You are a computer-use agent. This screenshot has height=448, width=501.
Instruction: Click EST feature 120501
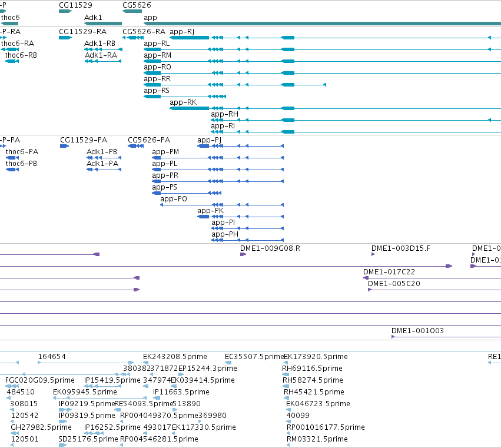[x=25, y=439]
